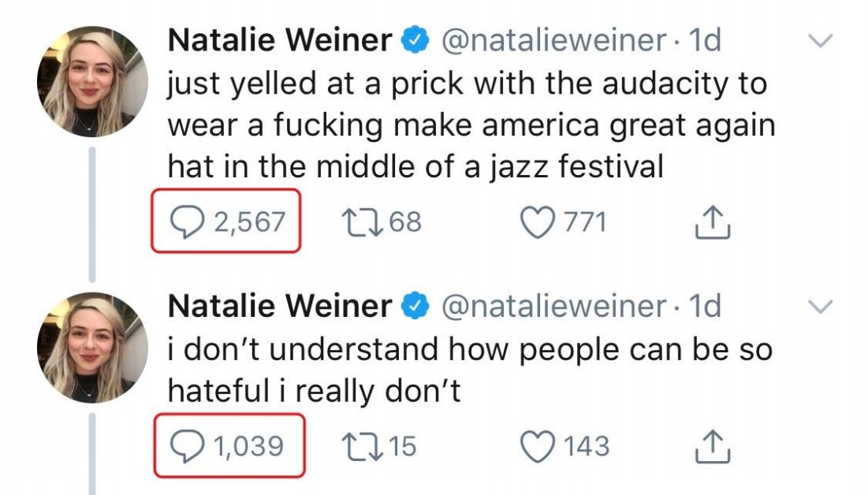Share the 'hateful' tweet
Screen dimensions: 868x495
tap(713, 448)
